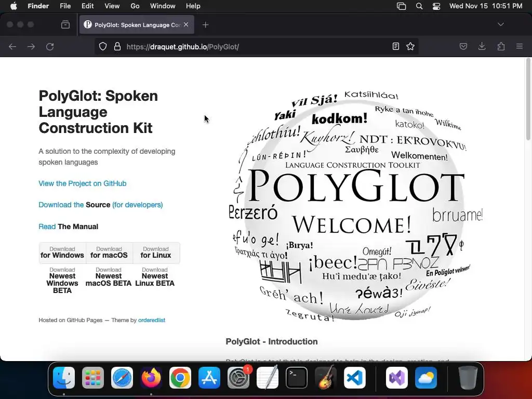Open Firefox hamburger application menu
532x399 pixels.
[520, 46]
